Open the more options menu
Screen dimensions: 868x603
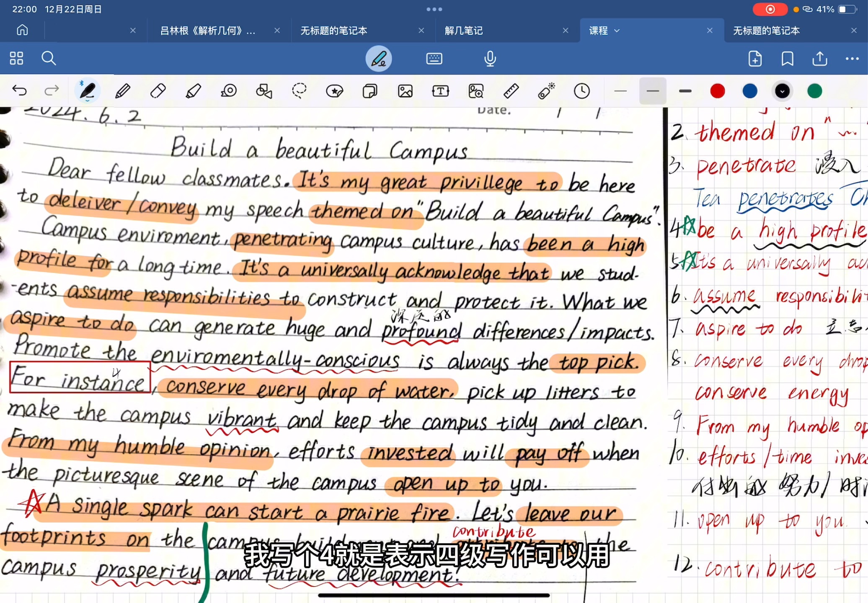[852, 59]
